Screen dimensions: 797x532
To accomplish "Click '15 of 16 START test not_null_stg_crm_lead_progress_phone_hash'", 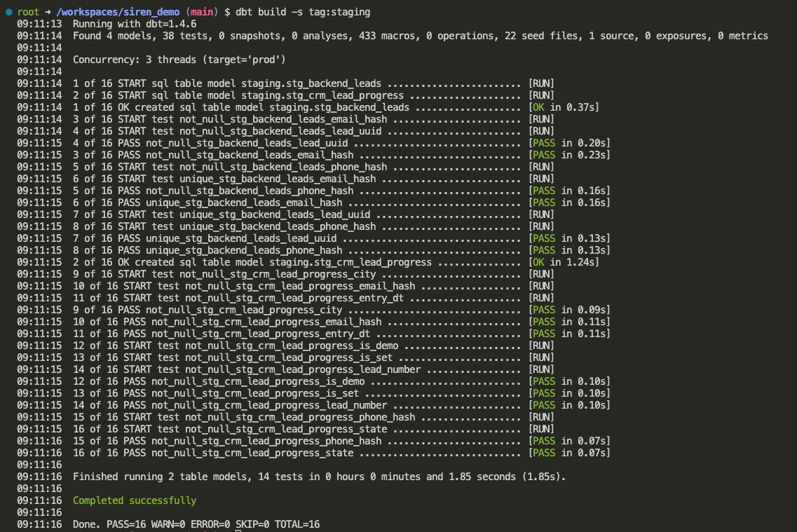I will coord(244,416).
